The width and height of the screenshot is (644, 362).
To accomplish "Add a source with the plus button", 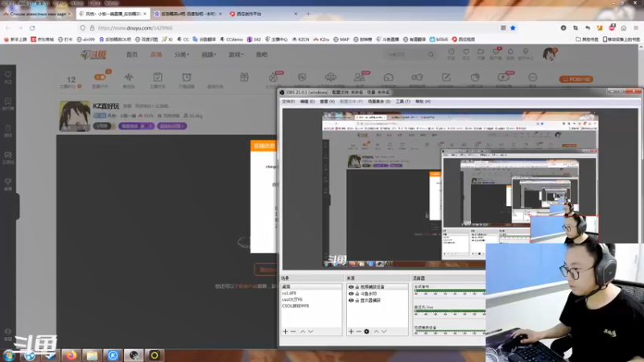I will (x=351, y=331).
